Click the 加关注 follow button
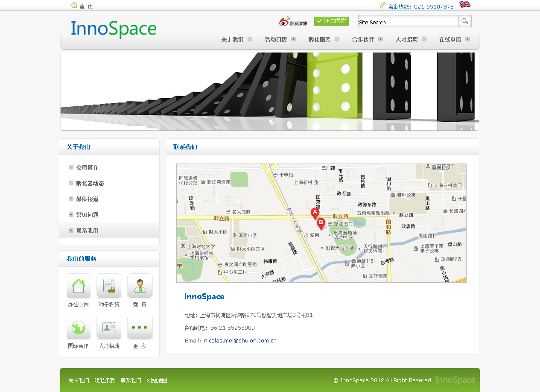540x392 pixels. (331, 21)
